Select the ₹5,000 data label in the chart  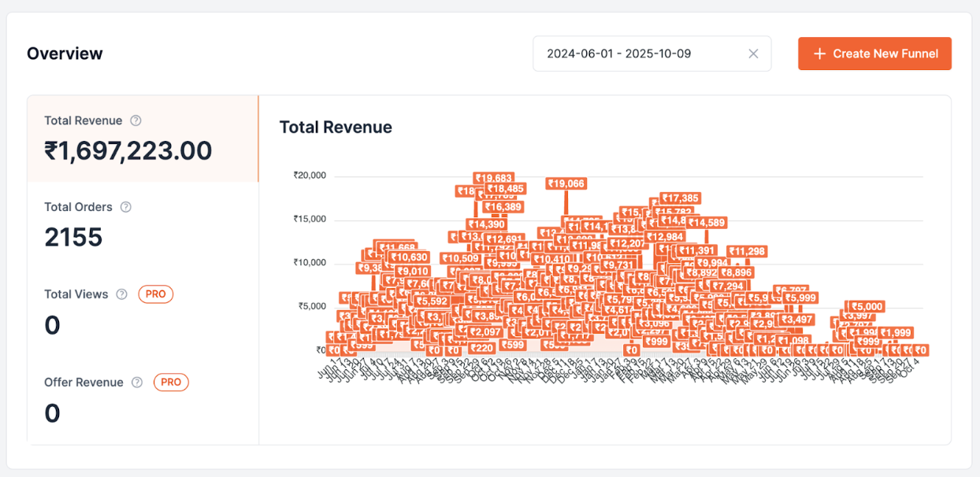pyautogui.click(x=867, y=306)
